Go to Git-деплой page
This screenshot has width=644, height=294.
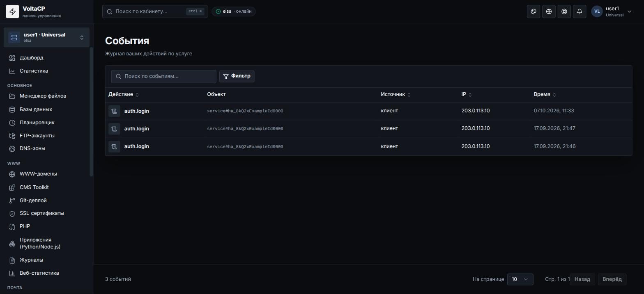tap(46, 201)
